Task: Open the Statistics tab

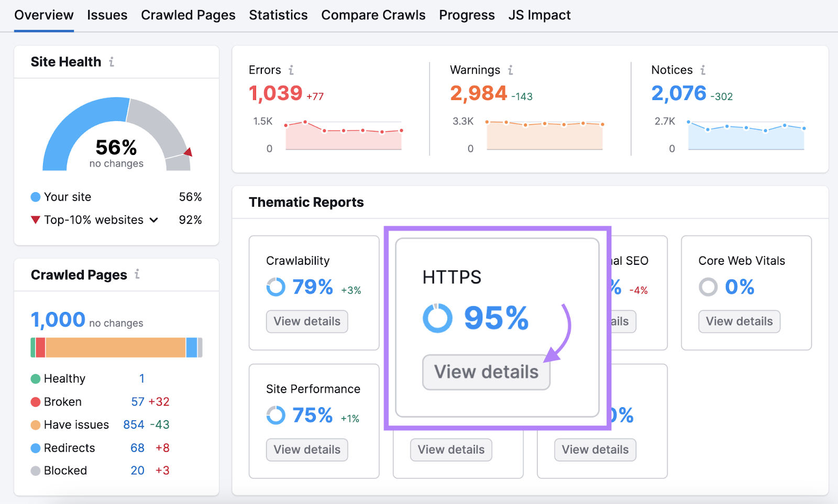Action: pos(278,15)
